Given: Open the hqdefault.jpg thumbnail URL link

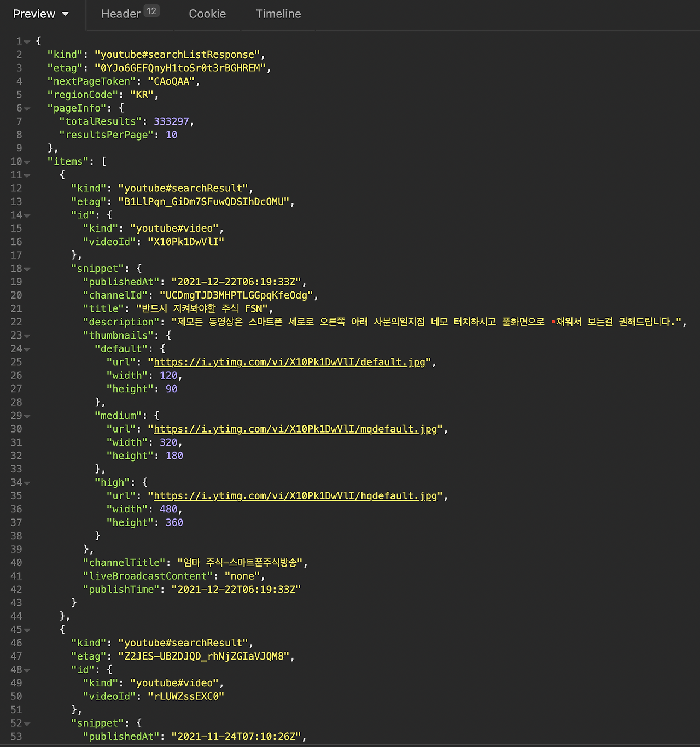Looking at the screenshot, I should (x=295, y=496).
